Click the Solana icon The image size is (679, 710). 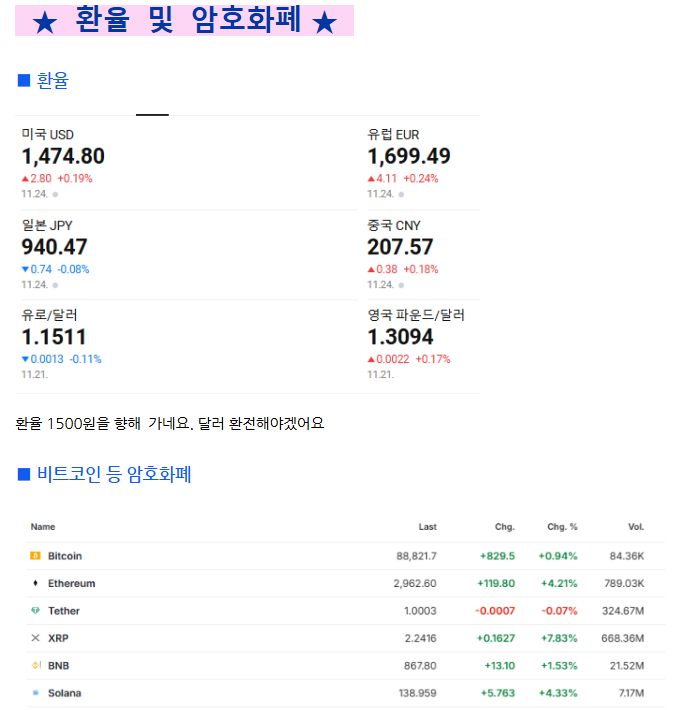[x=35, y=693]
